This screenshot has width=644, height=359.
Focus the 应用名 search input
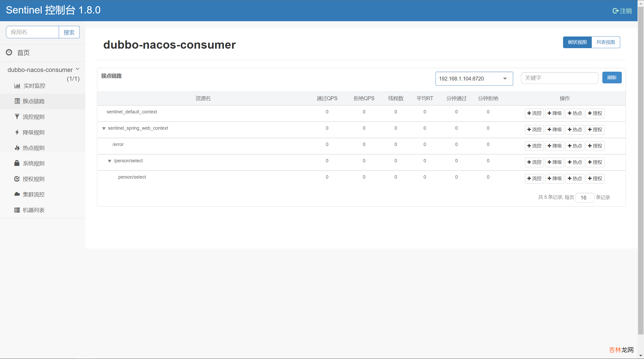(x=33, y=32)
